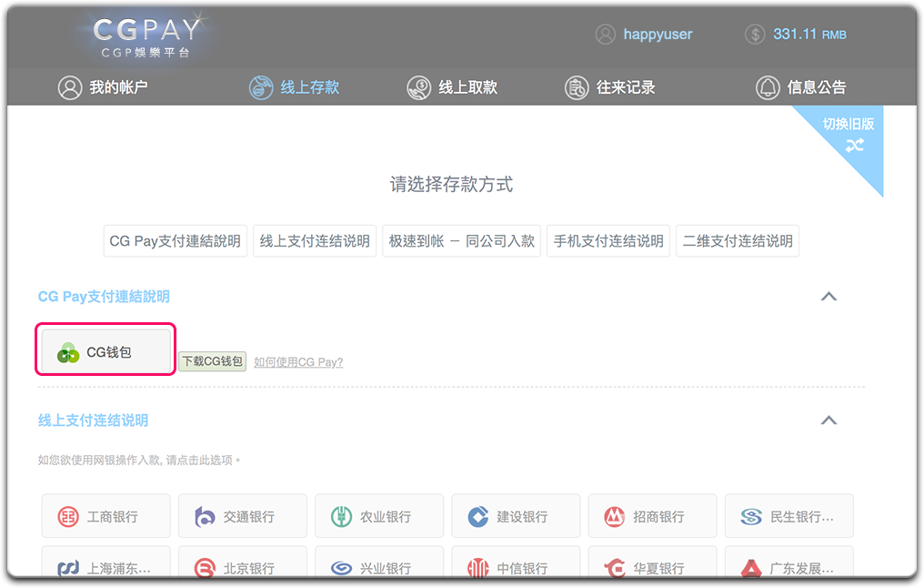Screen dimensions: 924x588
Task: Open the 线上存款 menu tab
Action: (x=294, y=88)
